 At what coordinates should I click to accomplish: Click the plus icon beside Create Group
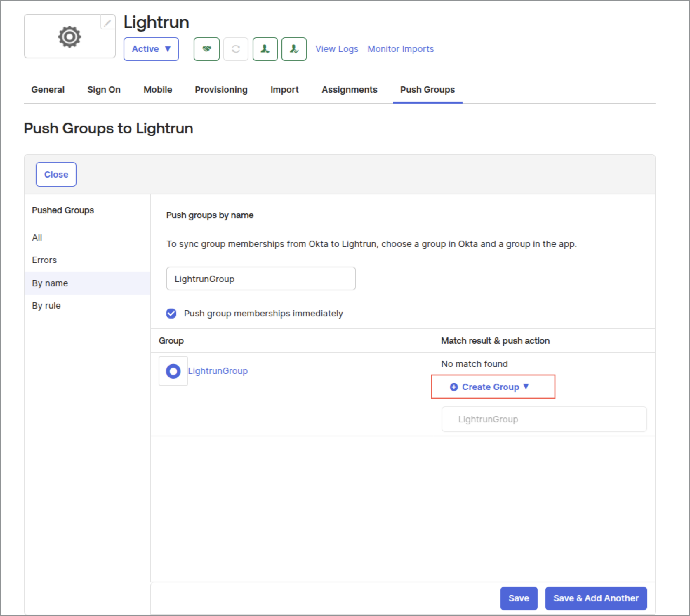(453, 387)
